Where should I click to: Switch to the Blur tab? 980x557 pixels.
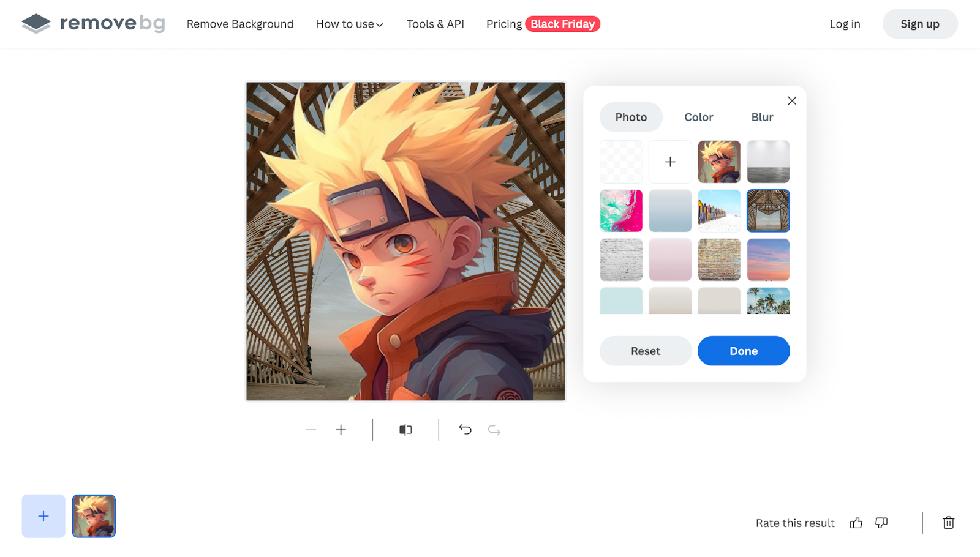pyautogui.click(x=762, y=117)
